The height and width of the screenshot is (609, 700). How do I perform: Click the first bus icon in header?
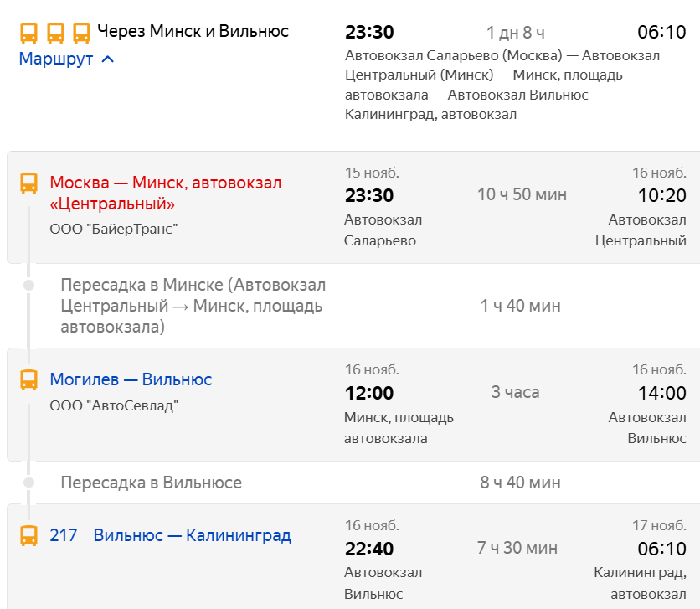pyautogui.click(x=29, y=33)
